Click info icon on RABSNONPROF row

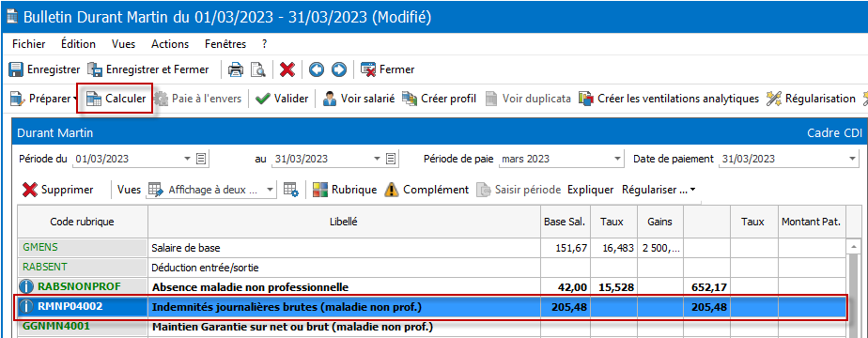26,287
